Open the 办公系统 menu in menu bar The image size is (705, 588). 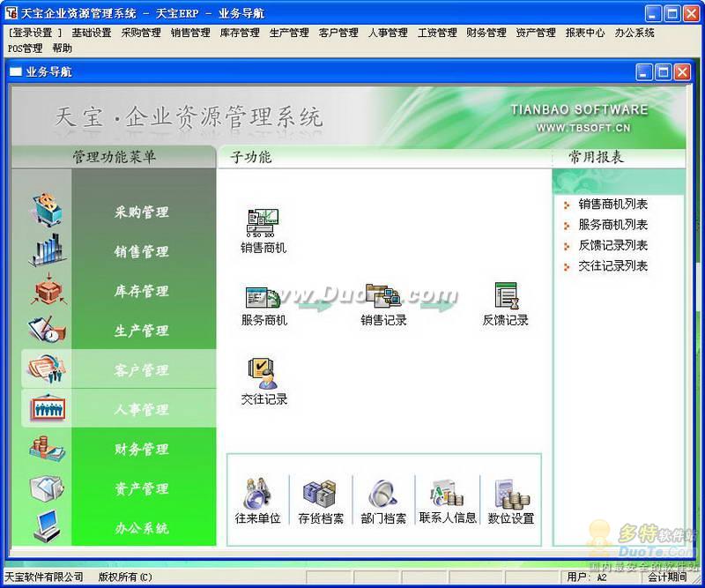pos(634,33)
